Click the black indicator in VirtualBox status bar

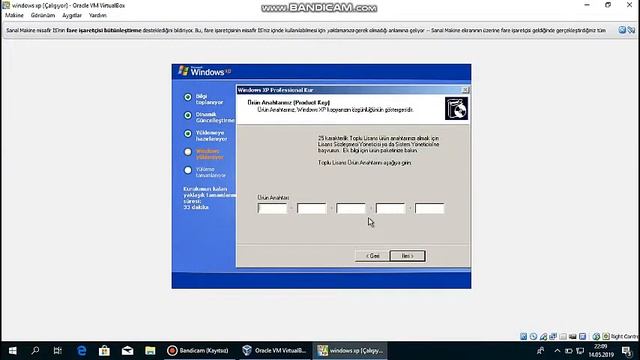[x=573, y=336]
